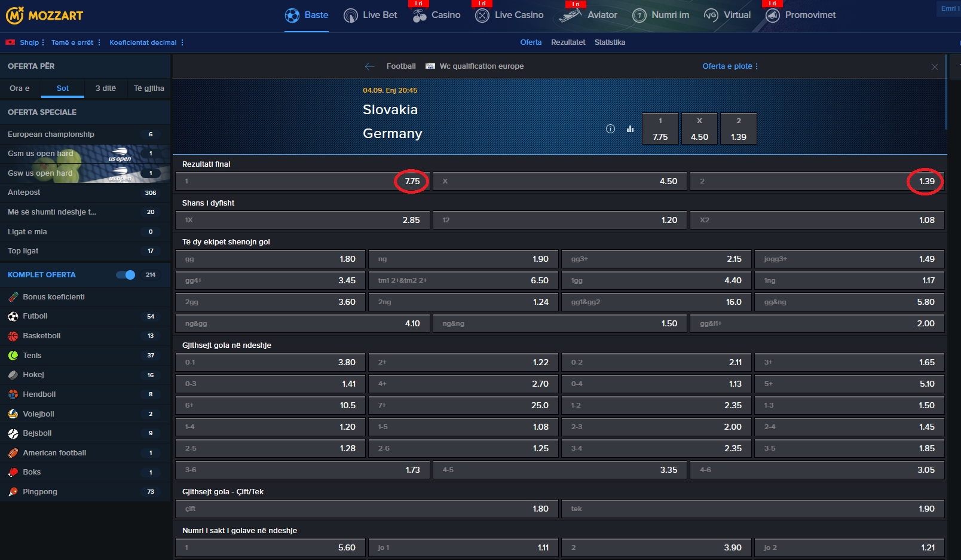Open match statistics bar chart icon

click(630, 128)
